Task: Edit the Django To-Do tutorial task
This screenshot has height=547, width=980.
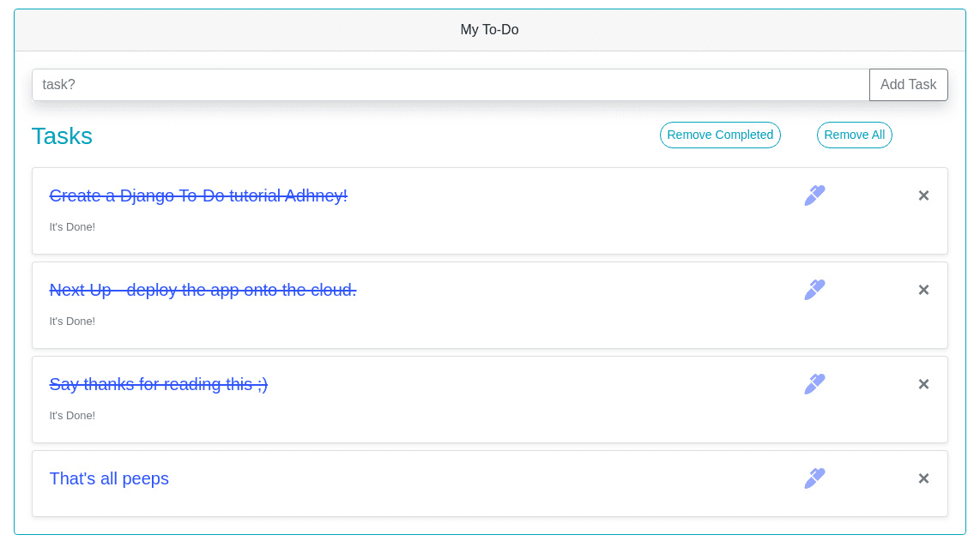Action: pos(814,195)
